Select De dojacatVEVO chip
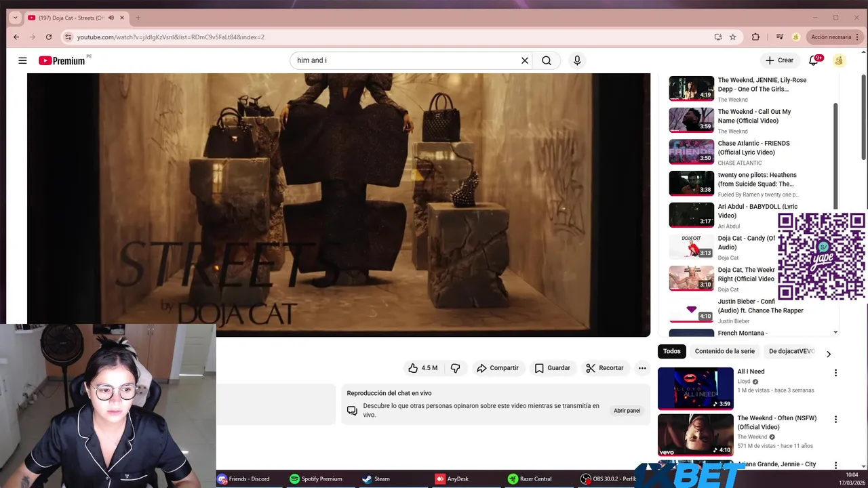Image resolution: width=868 pixels, height=488 pixels. (x=791, y=351)
